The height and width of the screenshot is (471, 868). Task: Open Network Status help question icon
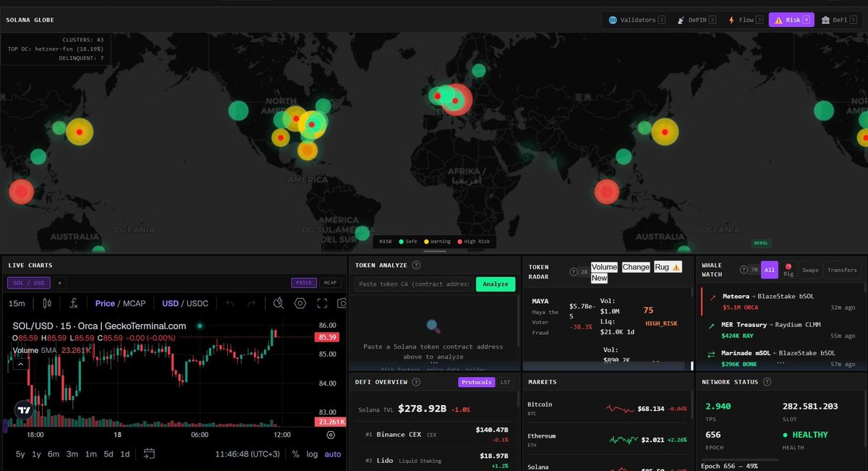pyautogui.click(x=768, y=382)
